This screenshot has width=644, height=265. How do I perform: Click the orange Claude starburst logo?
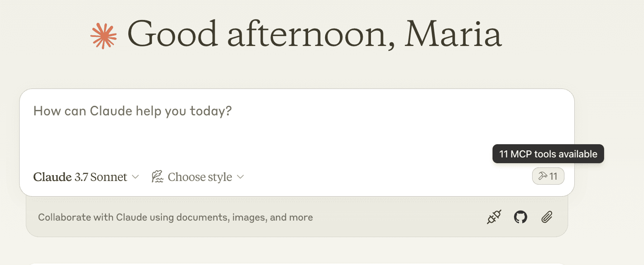pyautogui.click(x=103, y=36)
